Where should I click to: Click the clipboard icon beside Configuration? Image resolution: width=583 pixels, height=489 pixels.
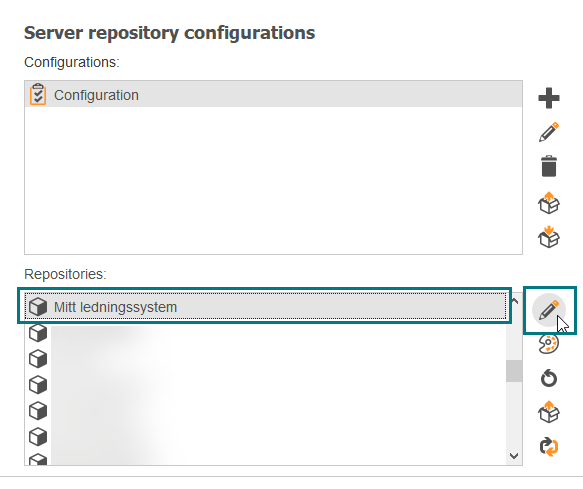tap(38, 94)
